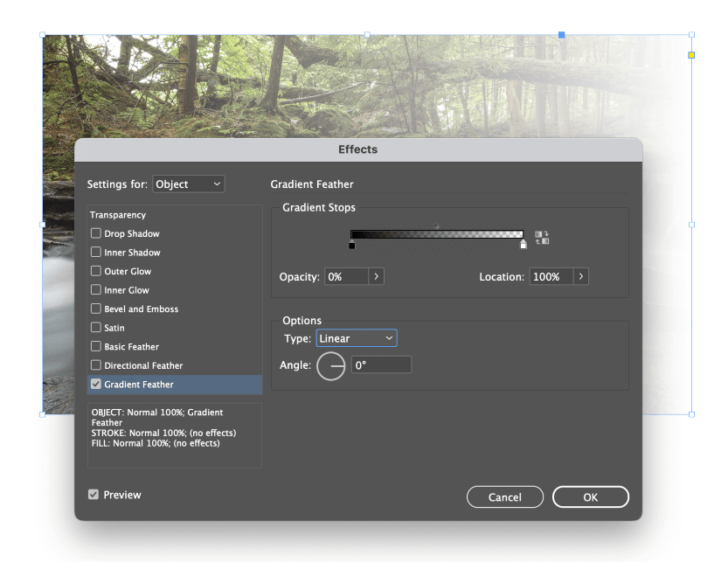Toggle the Preview checkbox
Viewport: 728px width, 562px height.
pyautogui.click(x=94, y=495)
